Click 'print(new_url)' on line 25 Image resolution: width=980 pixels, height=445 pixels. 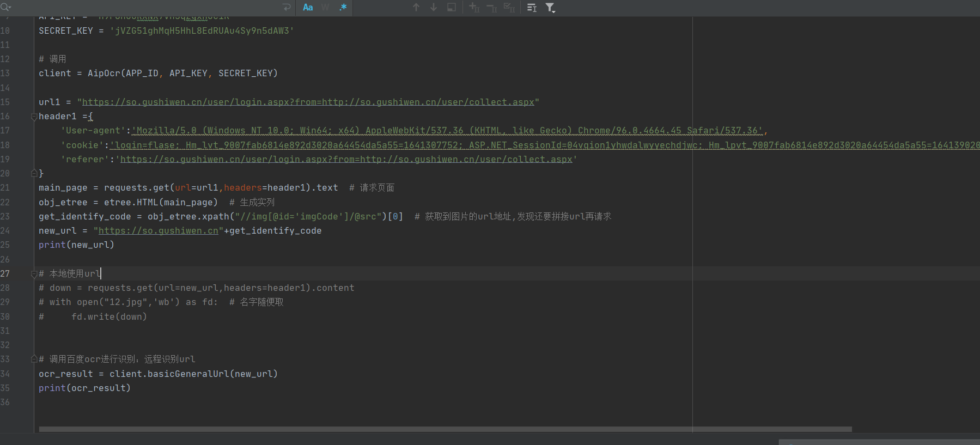76,245
